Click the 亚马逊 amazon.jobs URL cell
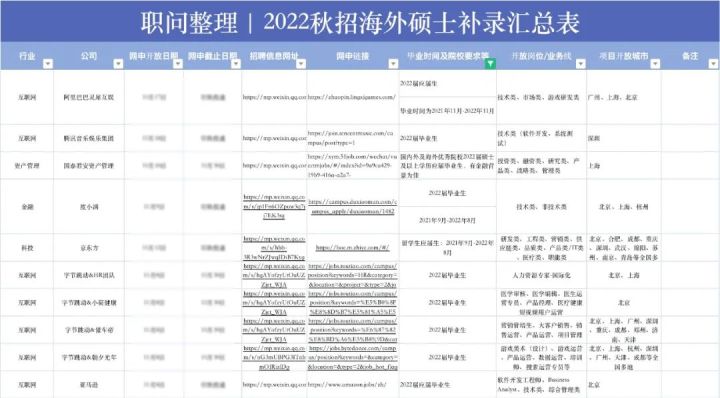The height and width of the screenshot is (398, 720). pos(353,385)
